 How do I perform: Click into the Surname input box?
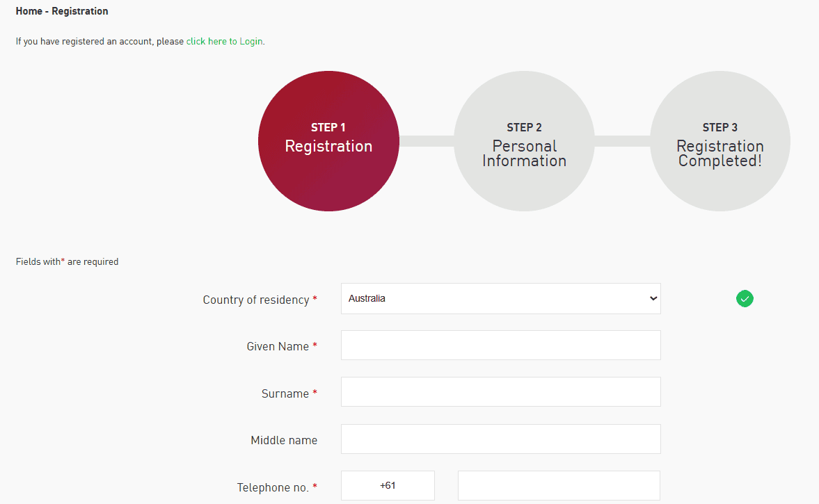pos(500,392)
